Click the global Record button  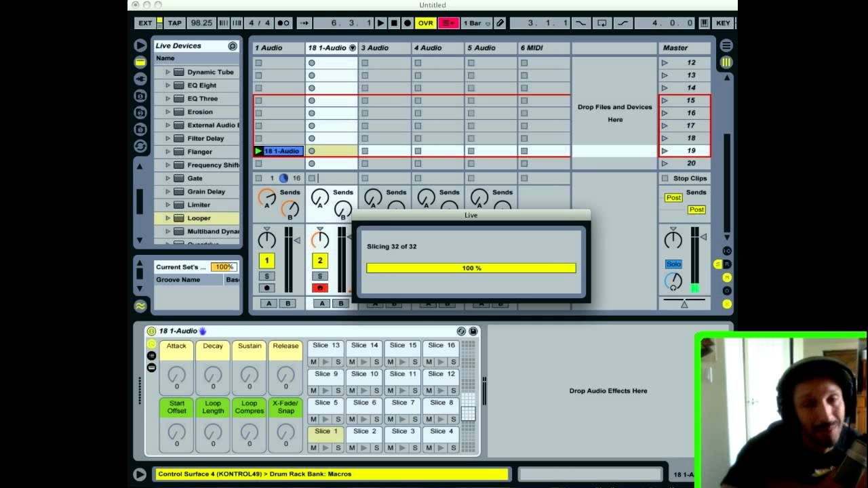408,23
